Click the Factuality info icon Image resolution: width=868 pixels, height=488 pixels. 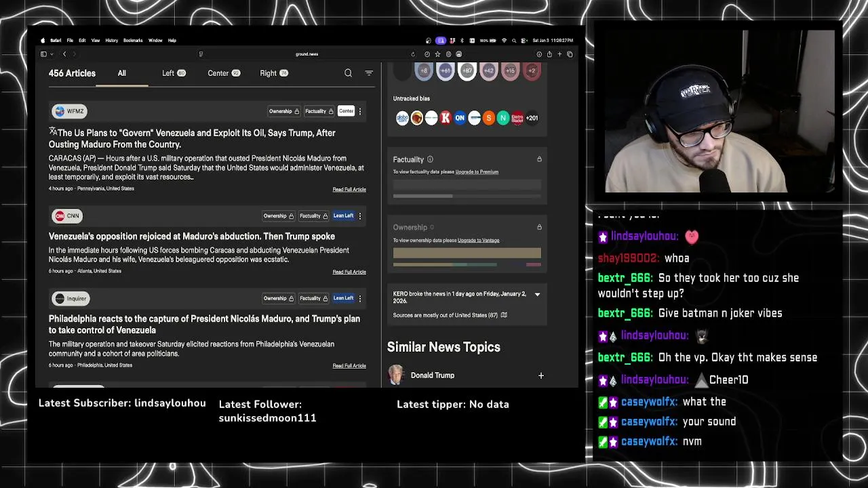click(430, 159)
